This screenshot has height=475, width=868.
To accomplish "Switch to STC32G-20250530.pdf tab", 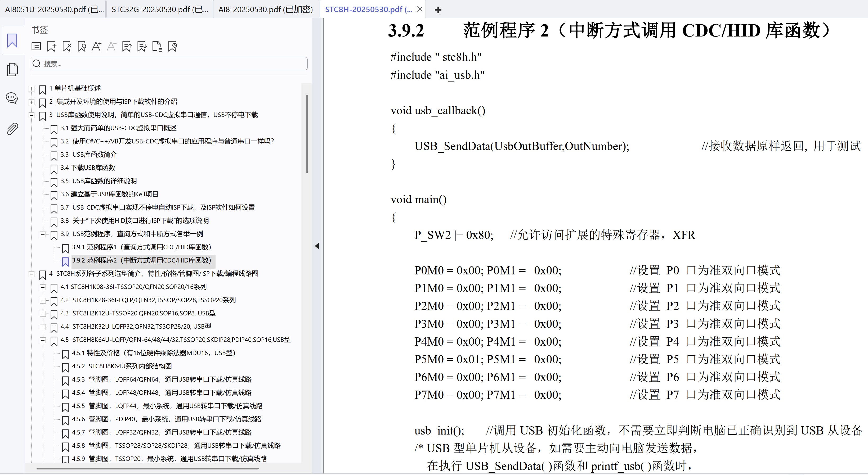I will click(160, 10).
